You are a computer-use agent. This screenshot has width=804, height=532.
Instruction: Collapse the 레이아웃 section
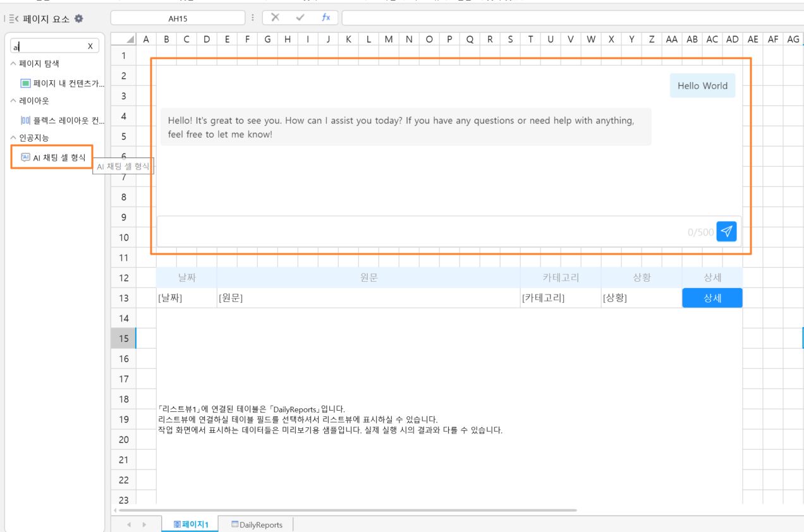(14, 100)
